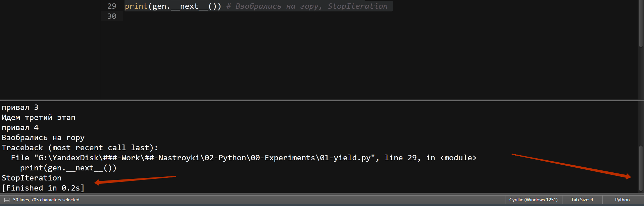
Task: Click the editor's vertical scrollbar thumb
Action: tap(641, 24)
